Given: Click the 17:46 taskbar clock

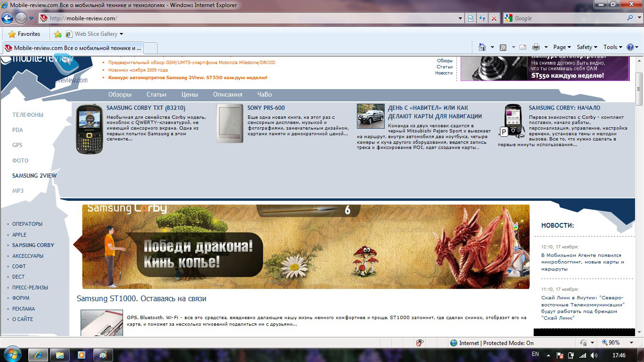Looking at the screenshot, I should tap(619, 355).
